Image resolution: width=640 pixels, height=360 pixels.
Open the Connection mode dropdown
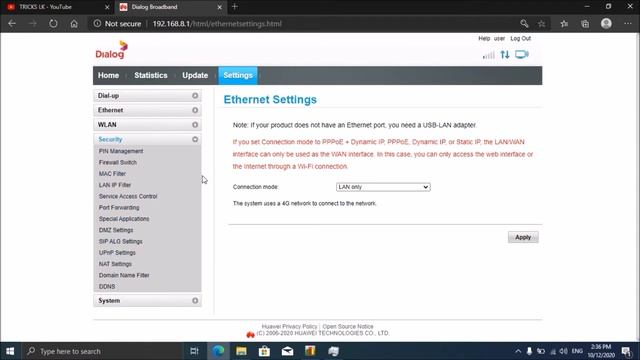point(383,187)
